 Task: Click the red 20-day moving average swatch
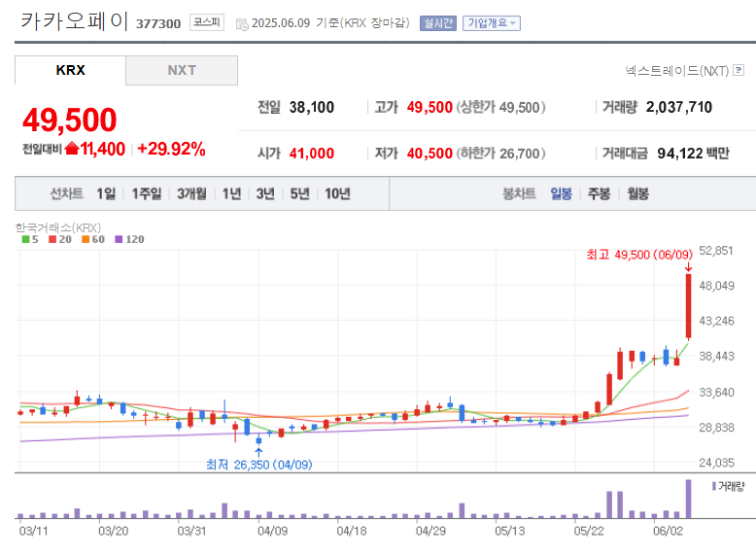[x=52, y=239]
